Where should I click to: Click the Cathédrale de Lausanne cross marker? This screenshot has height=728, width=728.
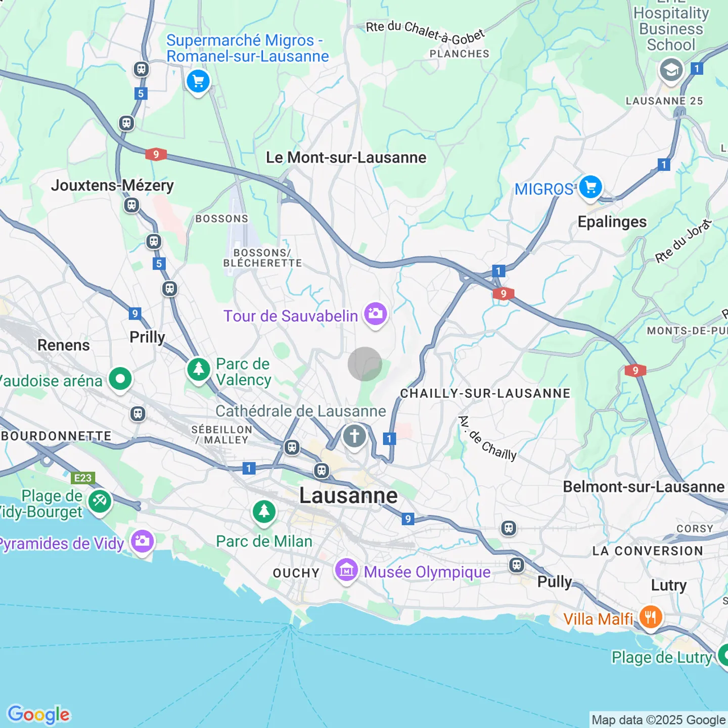tap(354, 435)
